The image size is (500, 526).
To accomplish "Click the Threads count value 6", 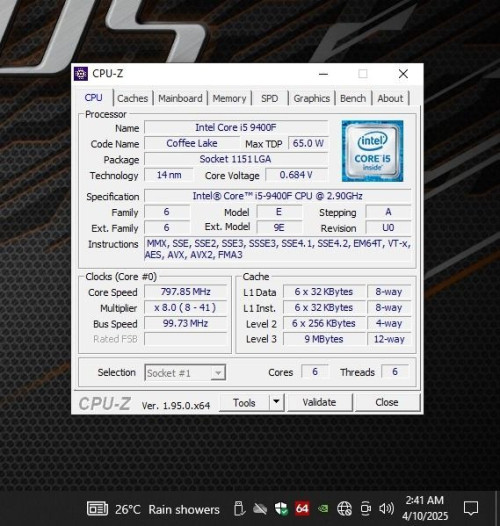I will [395, 371].
